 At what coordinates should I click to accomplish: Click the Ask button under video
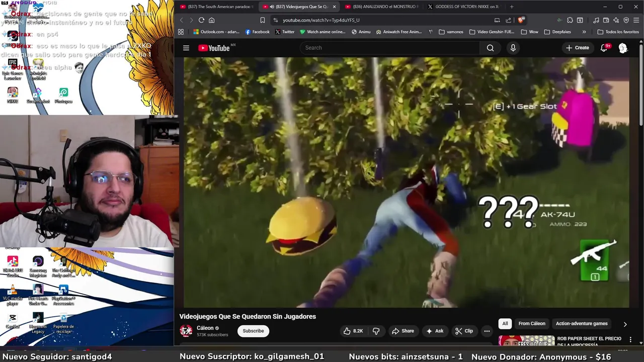[x=434, y=331]
